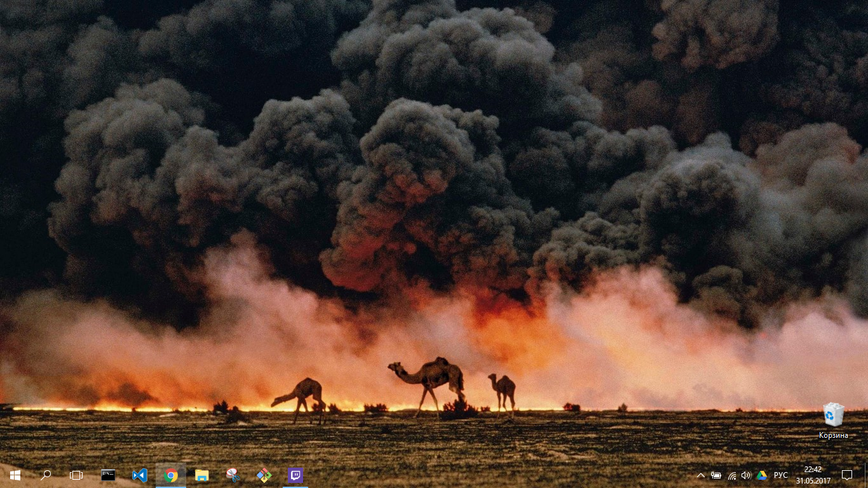The width and height of the screenshot is (868, 488).
Task: Change input language via РУС indicator
Action: click(x=781, y=475)
